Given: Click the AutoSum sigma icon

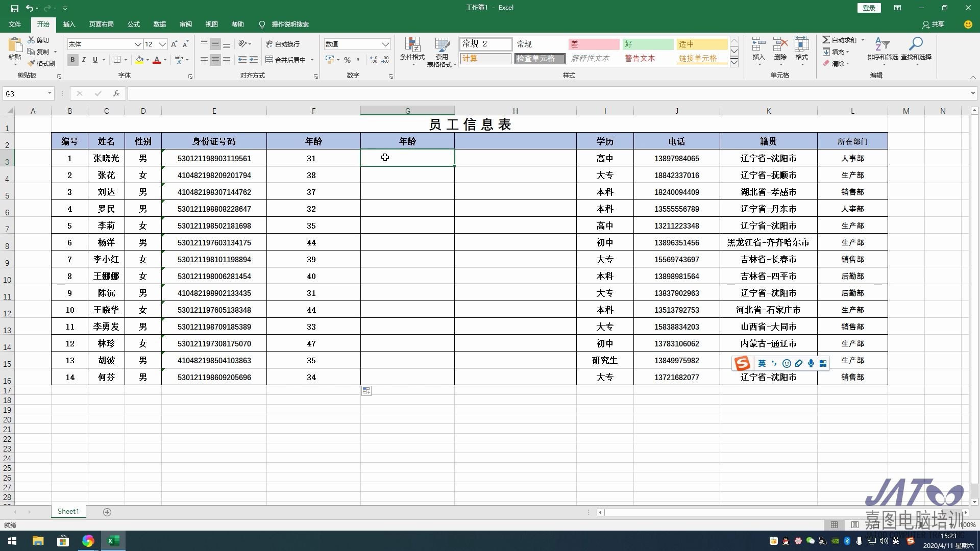Looking at the screenshot, I should (826, 40).
